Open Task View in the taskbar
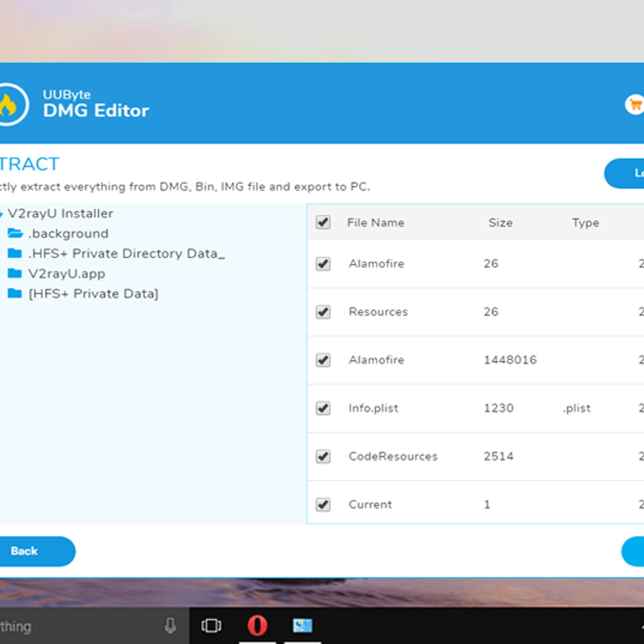The height and width of the screenshot is (644, 644). (211, 626)
